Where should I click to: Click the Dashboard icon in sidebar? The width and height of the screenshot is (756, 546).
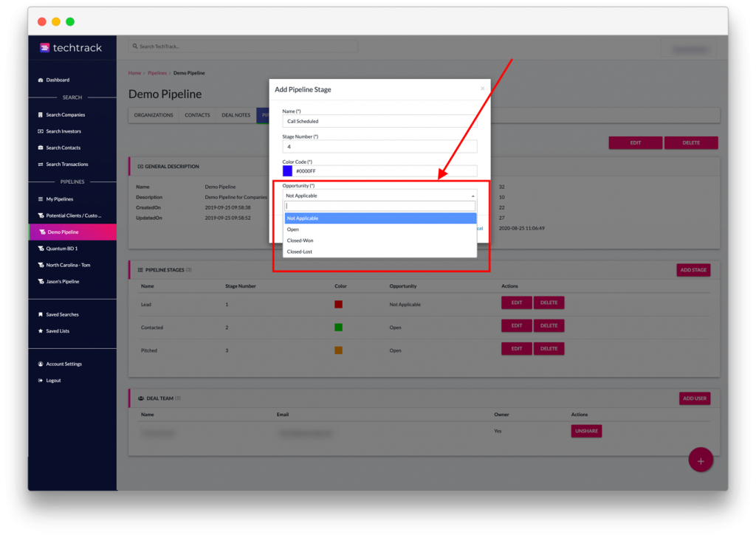(x=40, y=80)
